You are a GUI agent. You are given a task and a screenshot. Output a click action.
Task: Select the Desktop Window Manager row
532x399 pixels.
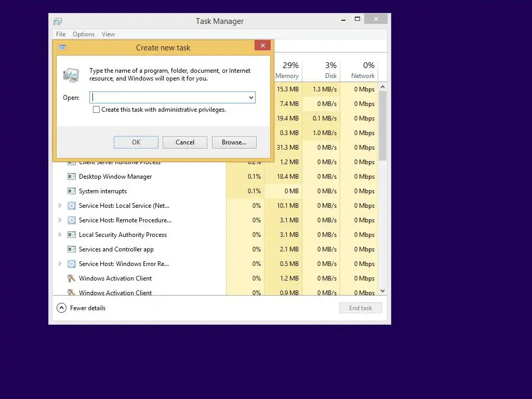coord(215,177)
